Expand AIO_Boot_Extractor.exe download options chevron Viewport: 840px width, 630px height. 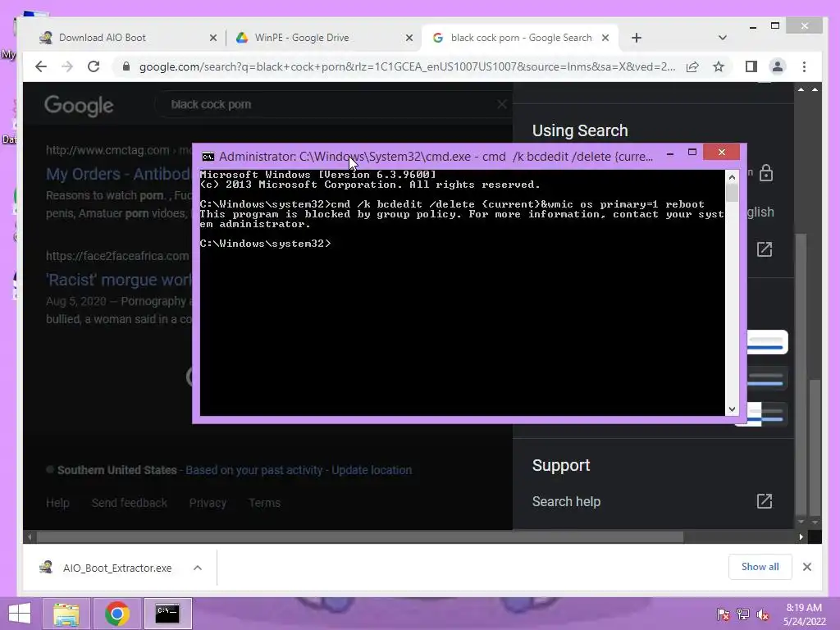197,568
